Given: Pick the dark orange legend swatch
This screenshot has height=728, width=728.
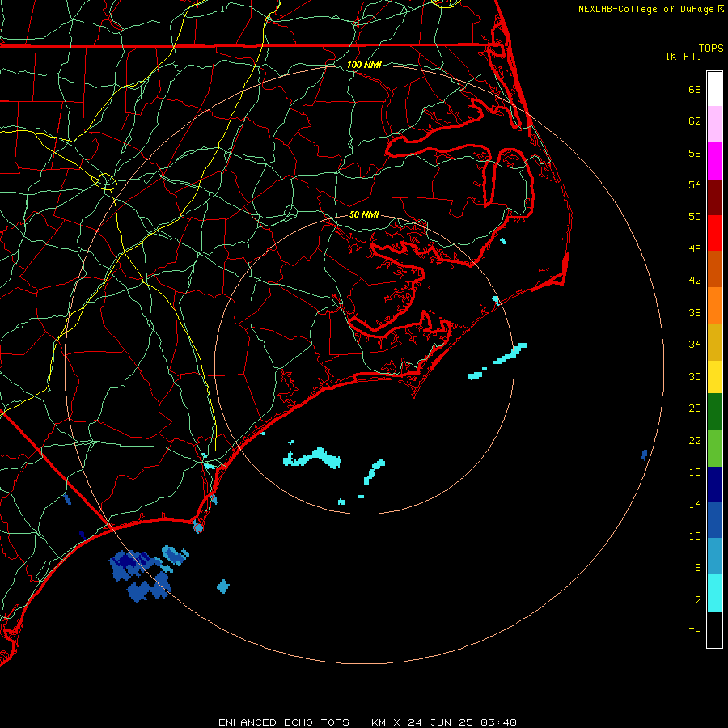Looking at the screenshot, I should tap(714, 269).
